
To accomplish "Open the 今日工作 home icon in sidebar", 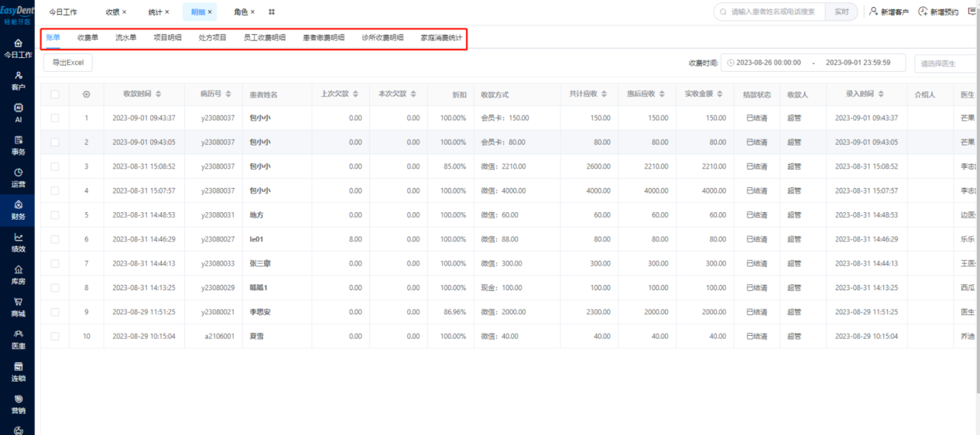I will pyautogui.click(x=18, y=43).
